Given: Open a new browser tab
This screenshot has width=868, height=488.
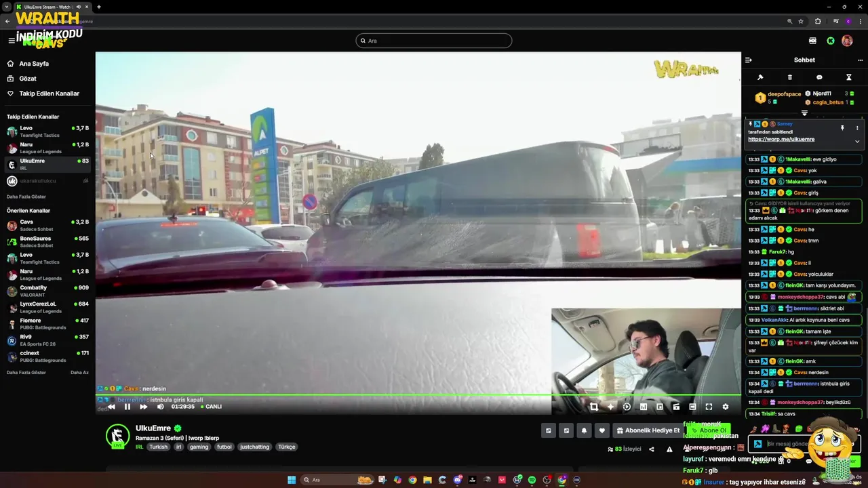Looking at the screenshot, I should coord(99,7).
